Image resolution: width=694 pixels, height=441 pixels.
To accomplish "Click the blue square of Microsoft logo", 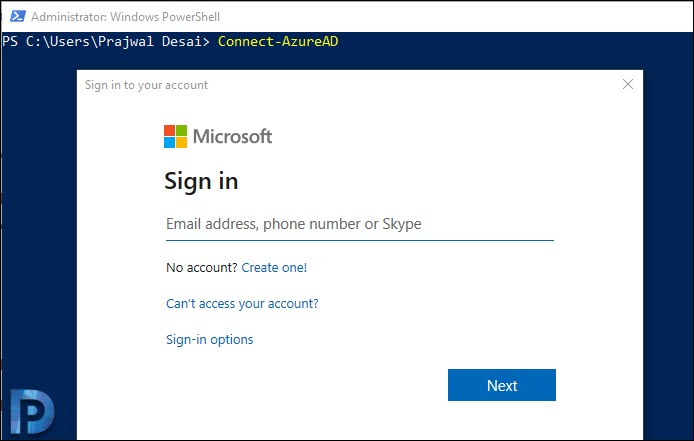I will 169,143.
